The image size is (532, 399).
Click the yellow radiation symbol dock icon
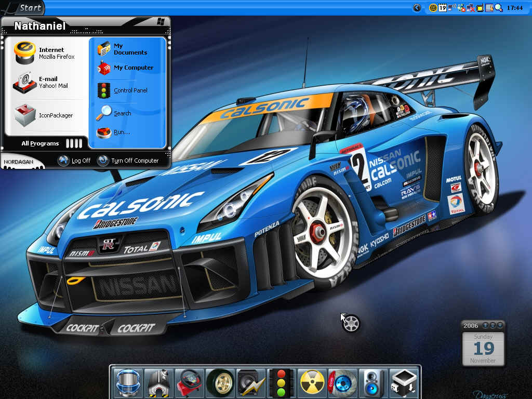tap(312, 383)
